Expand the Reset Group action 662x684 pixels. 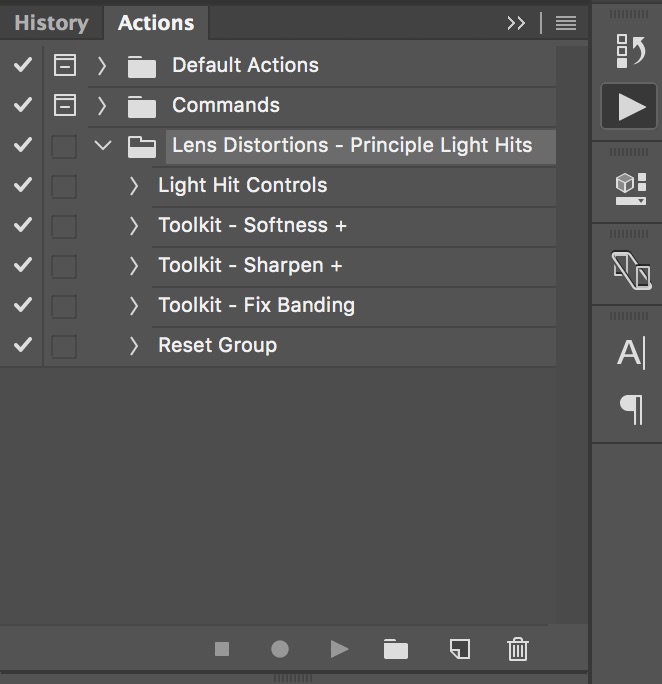click(134, 346)
